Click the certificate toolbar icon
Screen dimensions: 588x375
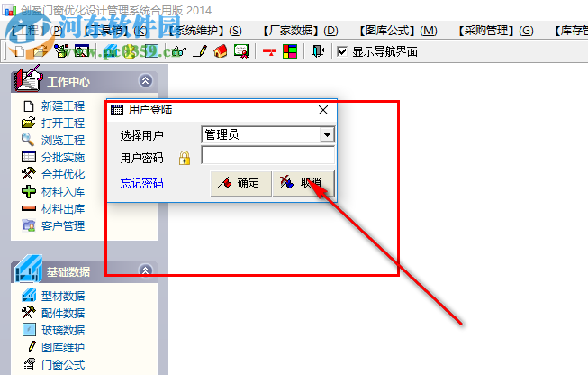pos(241,51)
